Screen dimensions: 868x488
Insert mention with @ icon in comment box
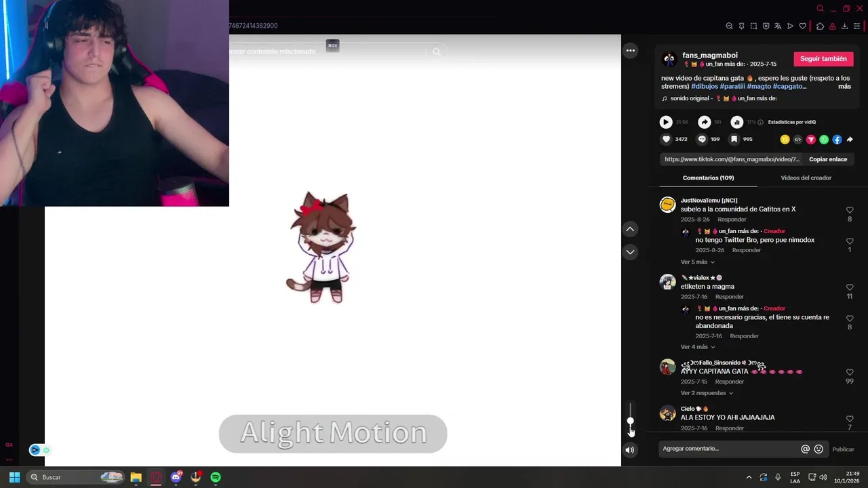[806, 449]
